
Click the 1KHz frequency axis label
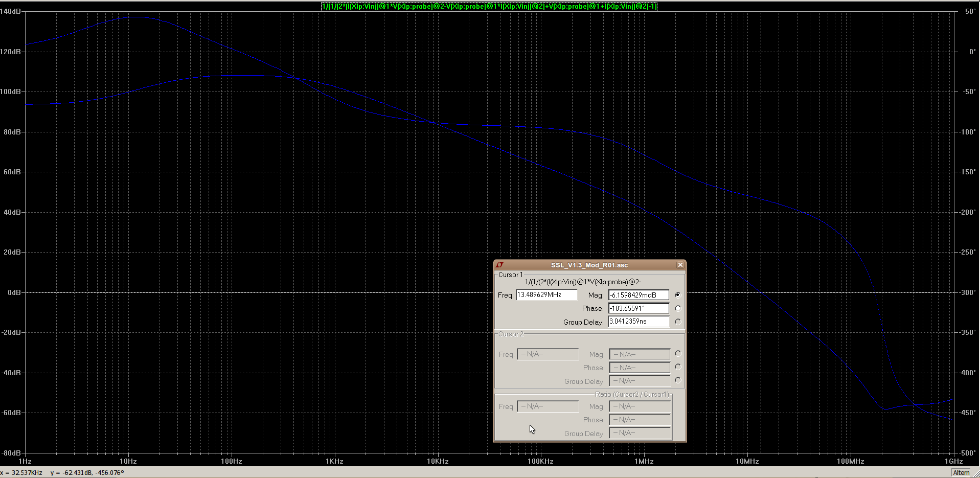[x=334, y=461]
